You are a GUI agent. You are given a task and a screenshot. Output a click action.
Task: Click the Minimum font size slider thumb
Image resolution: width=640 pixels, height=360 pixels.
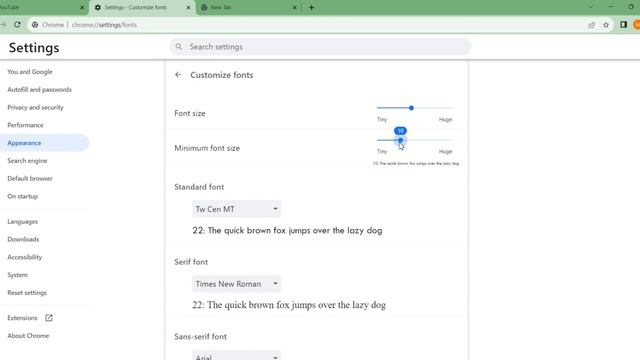click(400, 140)
